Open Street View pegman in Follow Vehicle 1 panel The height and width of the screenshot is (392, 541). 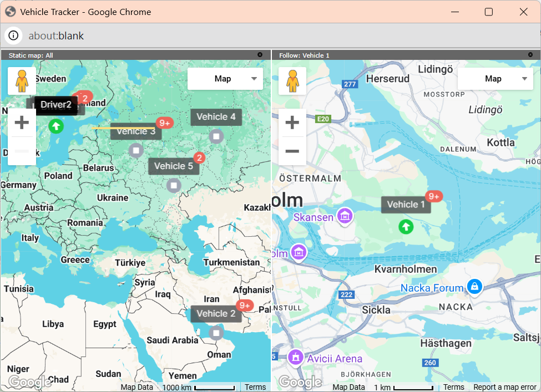pyautogui.click(x=292, y=81)
